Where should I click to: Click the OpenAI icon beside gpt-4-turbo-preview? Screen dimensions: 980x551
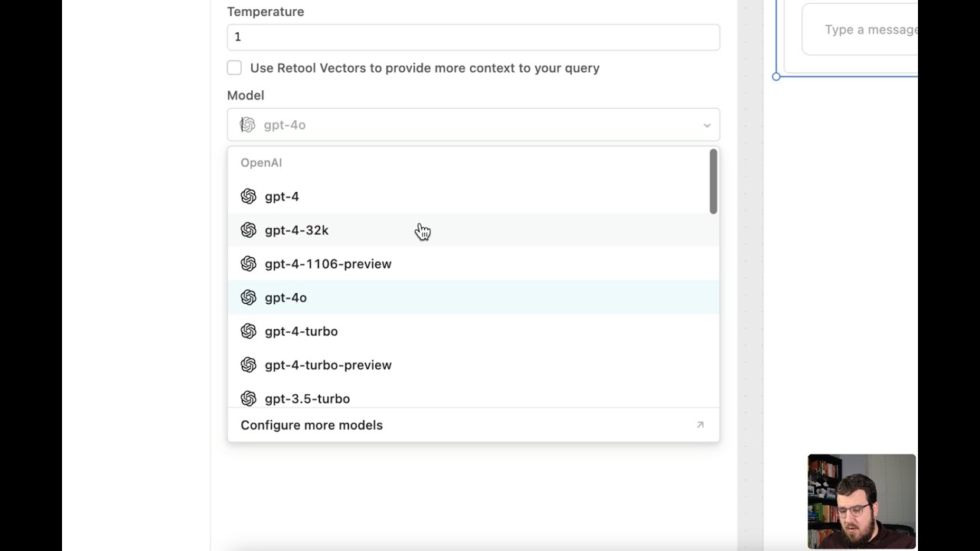tap(248, 365)
